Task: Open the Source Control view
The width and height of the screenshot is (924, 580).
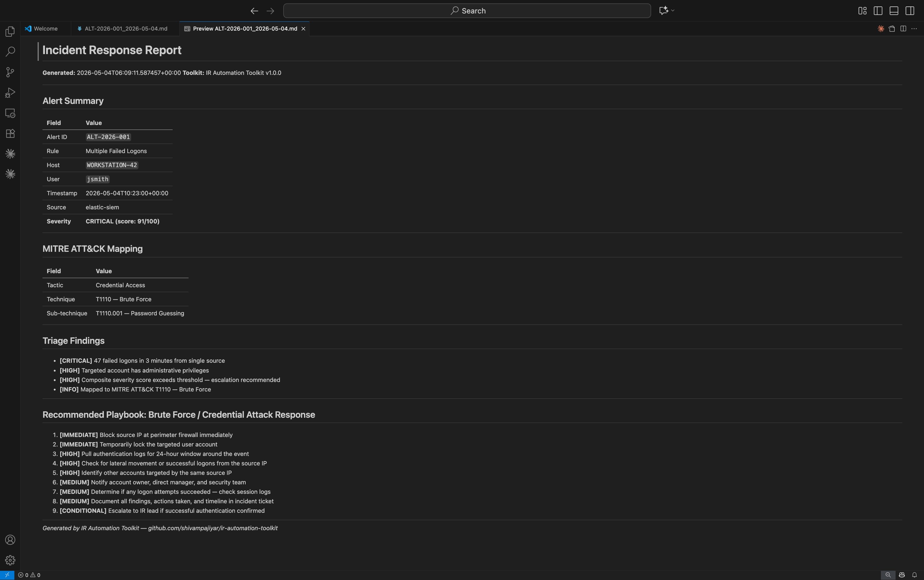Action: click(x=10, y=72)
